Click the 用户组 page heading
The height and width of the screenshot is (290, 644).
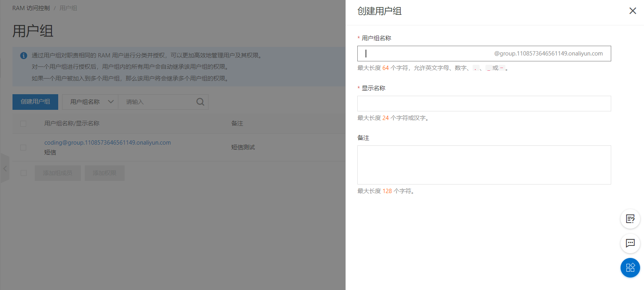pyautogui.click(x=33, y=31)
